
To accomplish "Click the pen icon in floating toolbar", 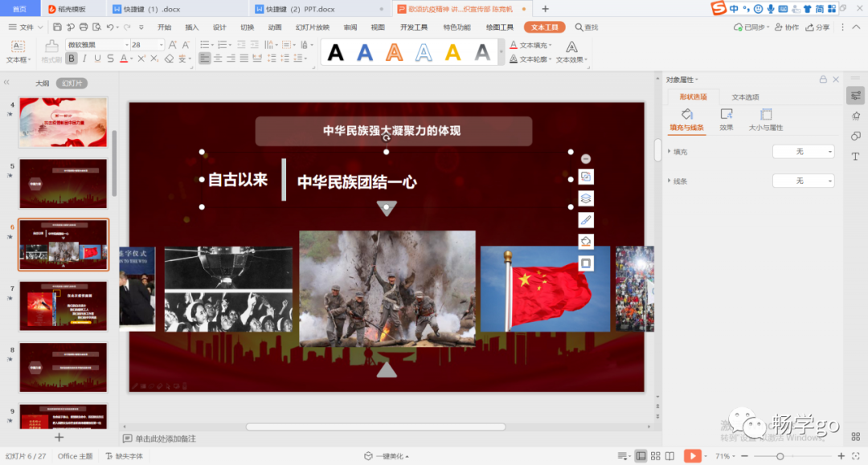I will point(586,220).
